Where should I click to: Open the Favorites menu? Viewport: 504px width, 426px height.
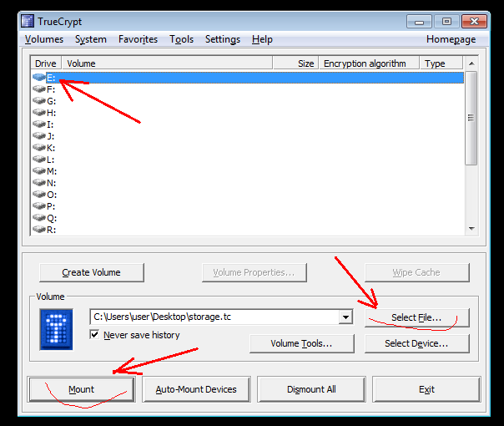138,39
